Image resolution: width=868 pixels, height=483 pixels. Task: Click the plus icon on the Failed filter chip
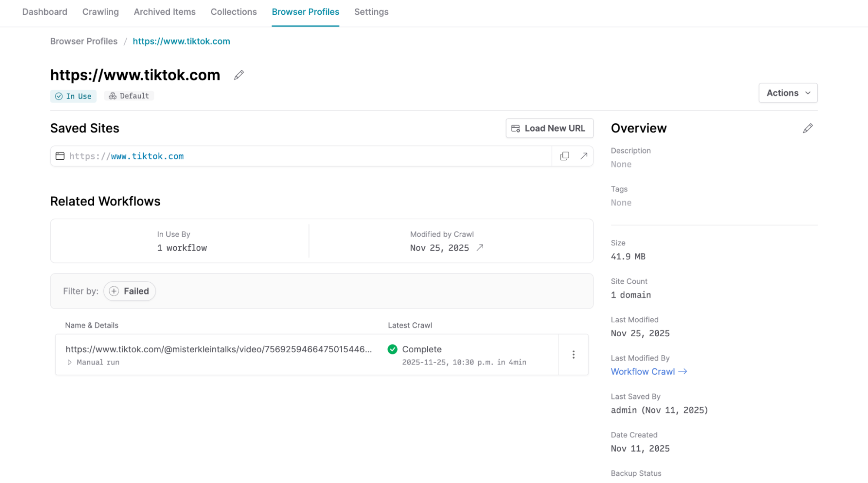[x=113, y=291]
